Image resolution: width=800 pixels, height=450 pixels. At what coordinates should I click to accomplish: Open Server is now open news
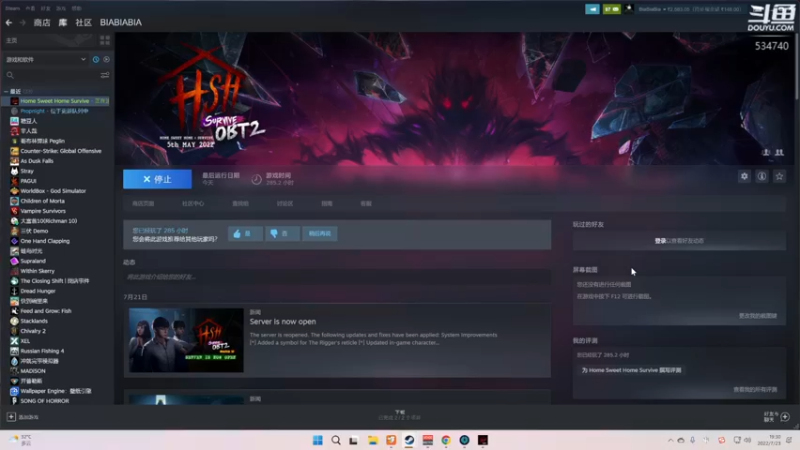click(283, 321)
